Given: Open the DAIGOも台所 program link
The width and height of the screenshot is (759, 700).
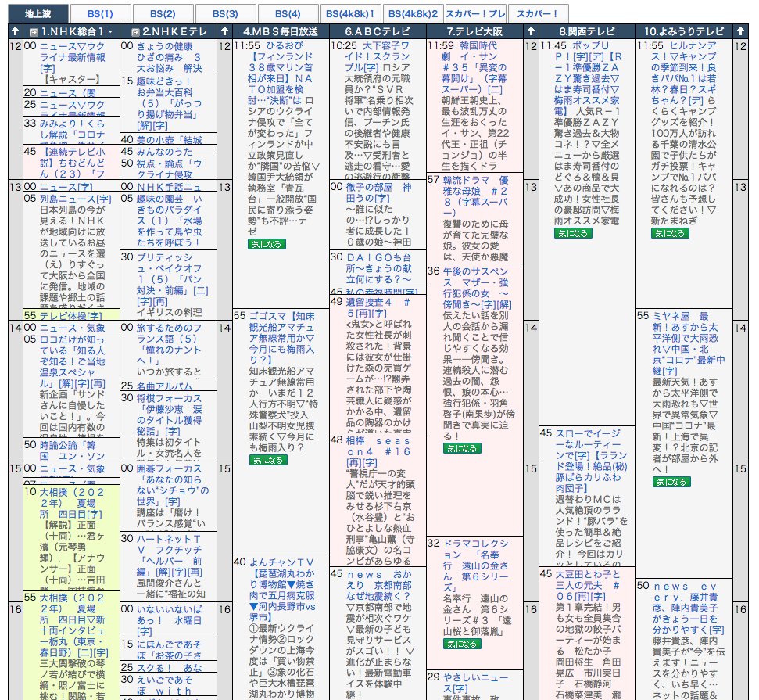Looking at the screenshot, I should 378,268.
